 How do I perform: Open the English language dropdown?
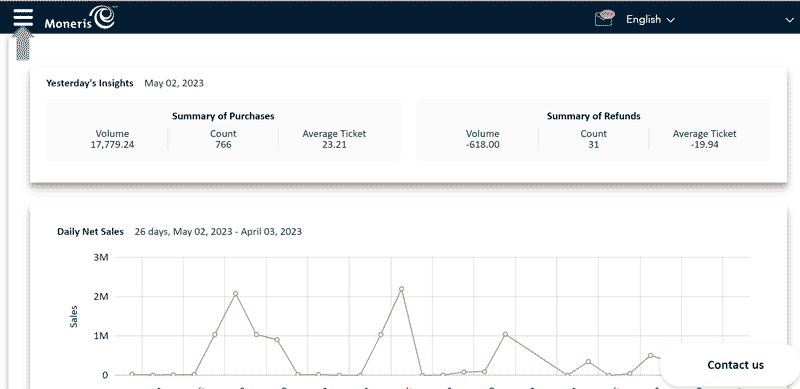click(x=650, y=19)
